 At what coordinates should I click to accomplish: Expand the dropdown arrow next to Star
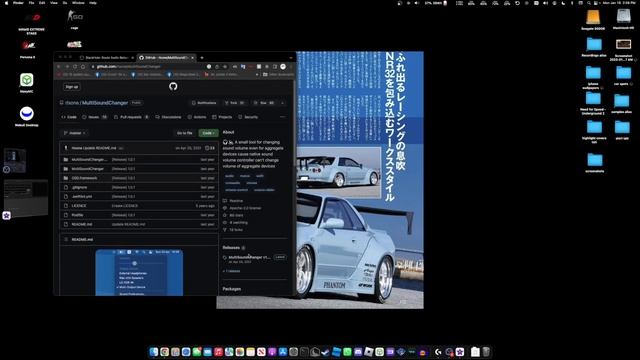(x=282, y=103)
